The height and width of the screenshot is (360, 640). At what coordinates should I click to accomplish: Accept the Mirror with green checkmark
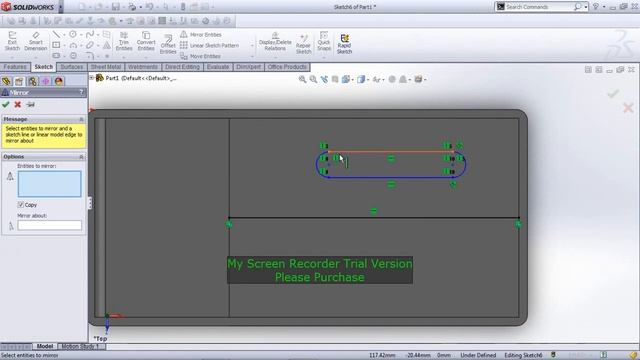click(6, 104)
